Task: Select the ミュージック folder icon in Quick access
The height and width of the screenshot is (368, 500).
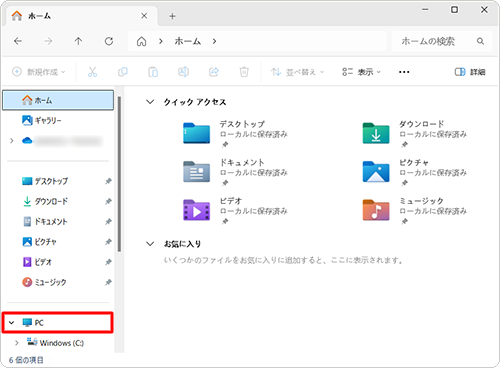Action: [x=376, y=210]
